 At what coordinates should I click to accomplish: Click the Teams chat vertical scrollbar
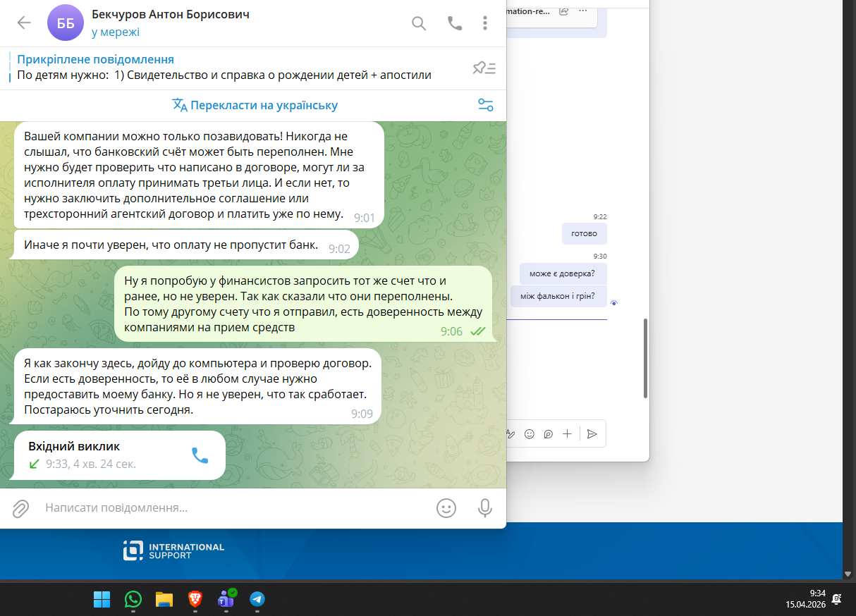click(x=645, y=358)
